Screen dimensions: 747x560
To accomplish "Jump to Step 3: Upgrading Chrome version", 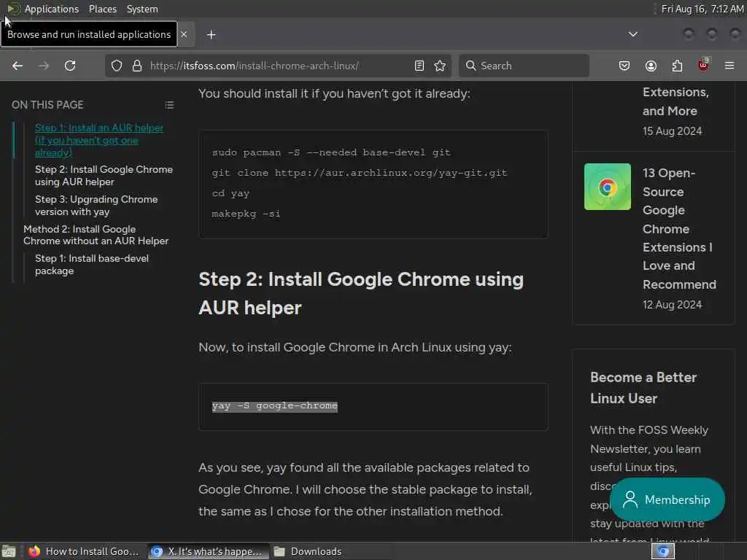I will click(96, 205).
